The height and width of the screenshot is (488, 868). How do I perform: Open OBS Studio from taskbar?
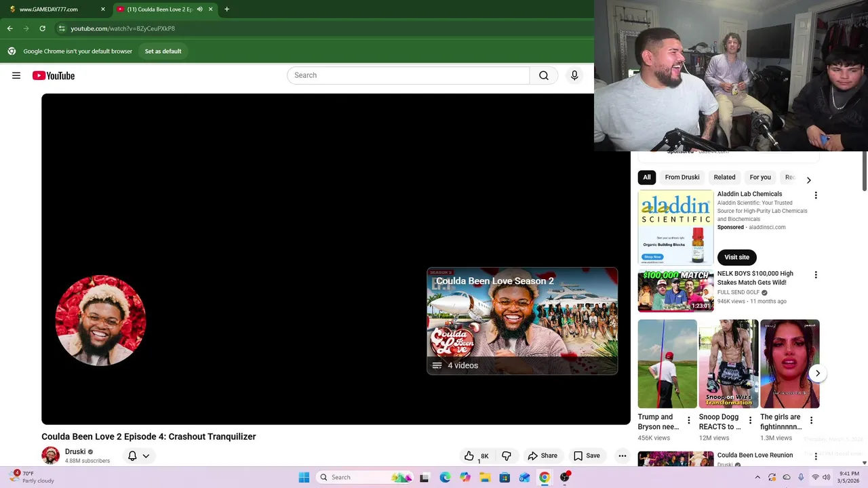point(564,477)
